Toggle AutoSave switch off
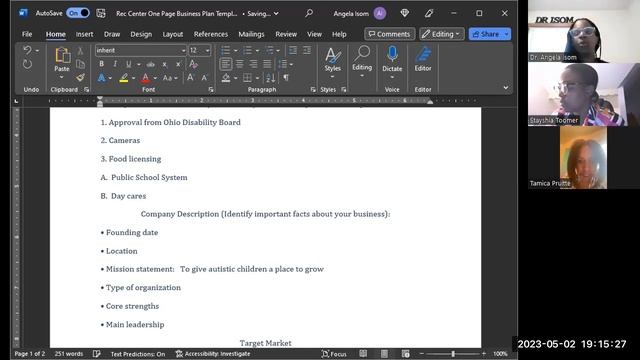 [78, 13]
